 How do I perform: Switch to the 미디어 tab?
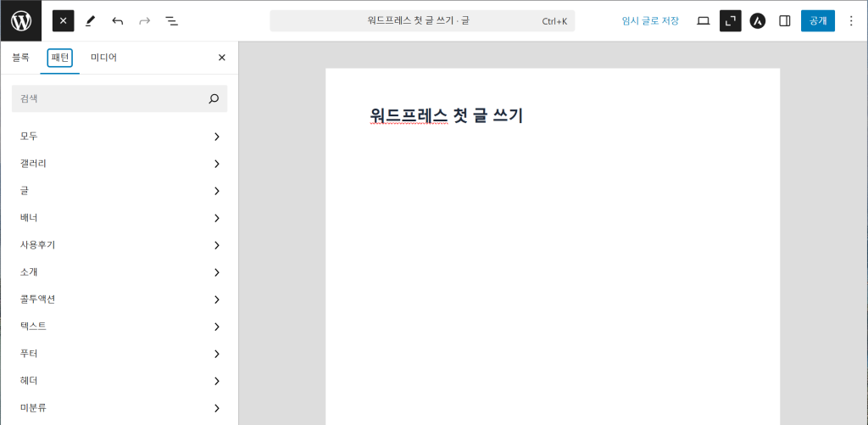[103, 57]
